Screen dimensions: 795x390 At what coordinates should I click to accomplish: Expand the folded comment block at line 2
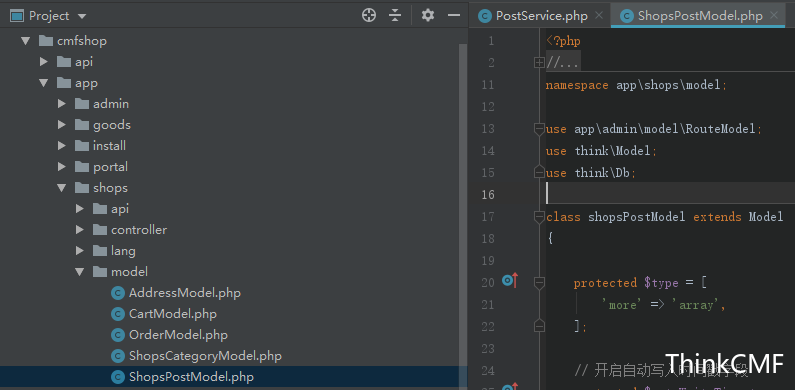[x=539, y=63]
